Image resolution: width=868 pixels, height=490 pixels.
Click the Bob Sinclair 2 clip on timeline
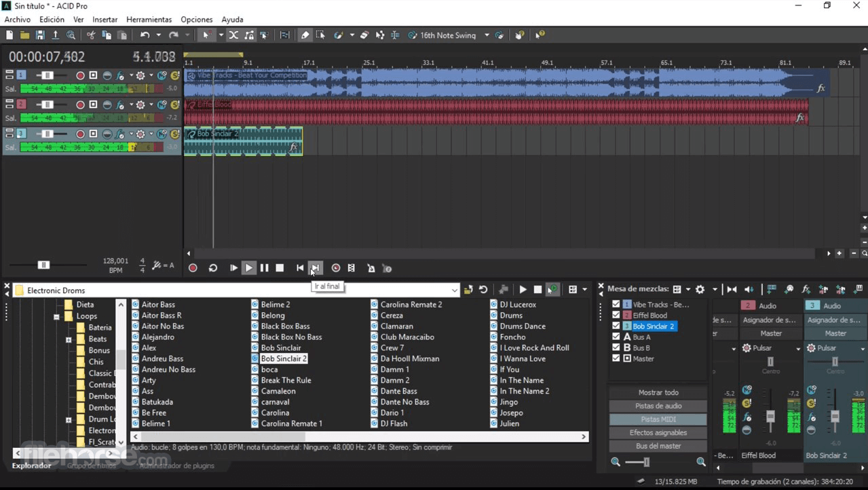pyautogui.click(x=243, y=141)
